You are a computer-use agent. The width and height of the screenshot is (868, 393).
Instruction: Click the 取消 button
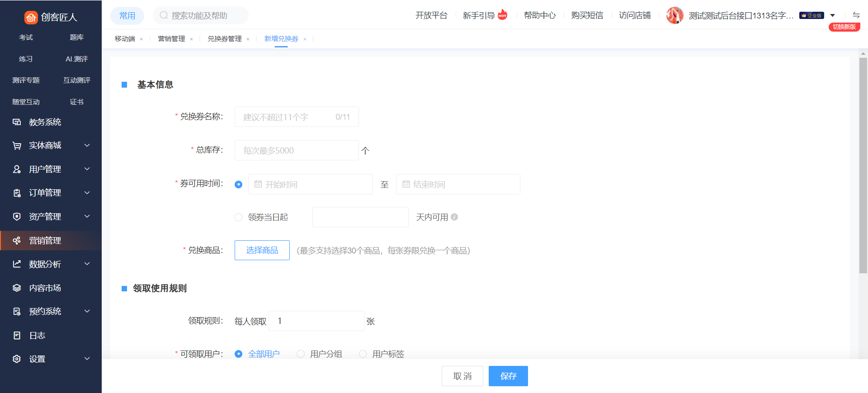click(x=462, y=376)
